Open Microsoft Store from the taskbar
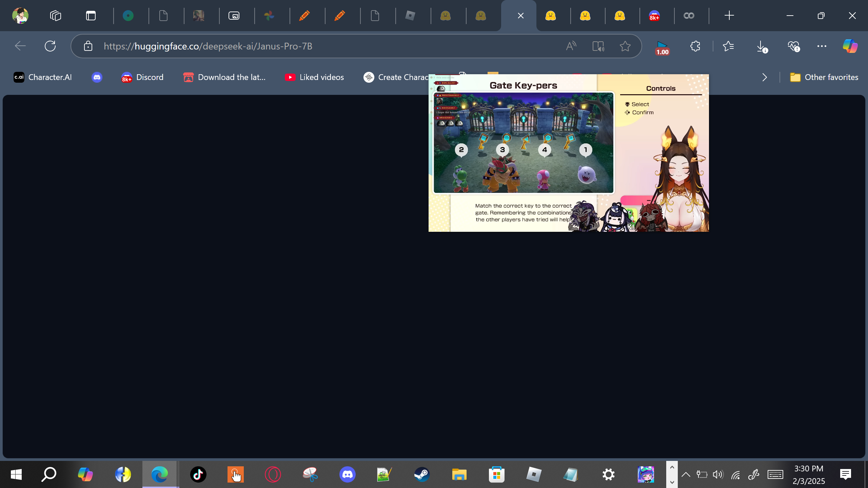Viewport: 868px width, 488px height. pos(497,474)
